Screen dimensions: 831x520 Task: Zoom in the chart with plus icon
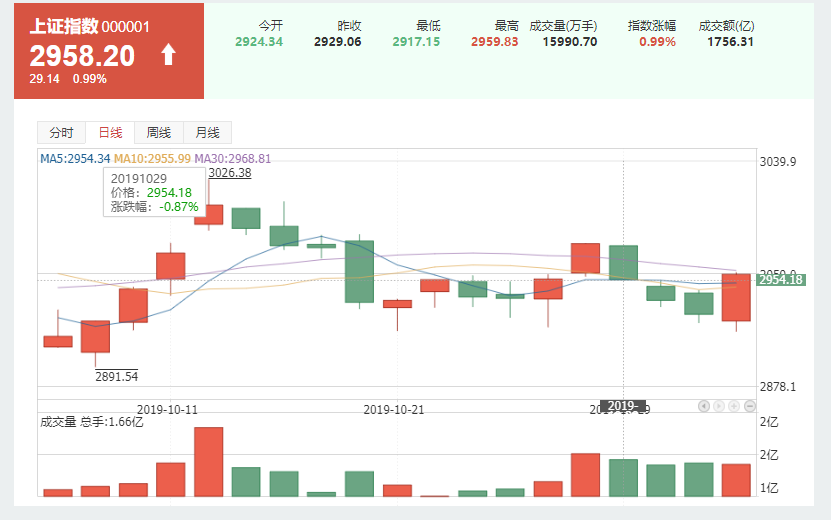[734, 406]
